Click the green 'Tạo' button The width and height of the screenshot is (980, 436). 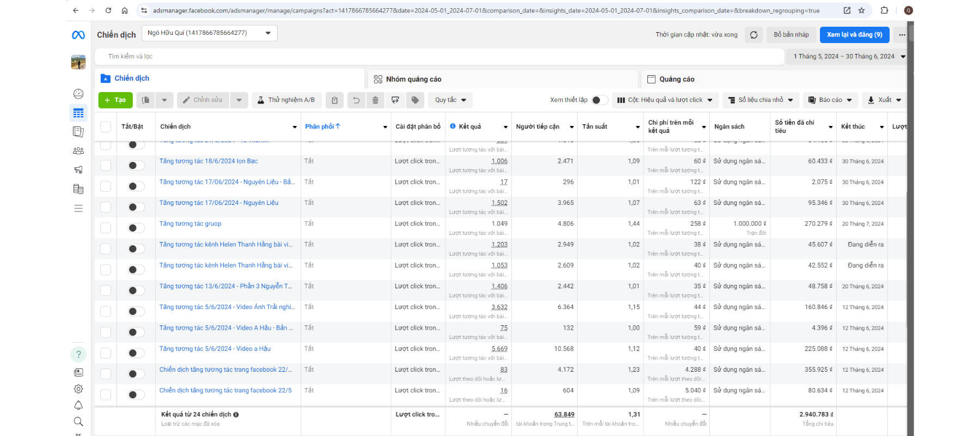point(115,100)
